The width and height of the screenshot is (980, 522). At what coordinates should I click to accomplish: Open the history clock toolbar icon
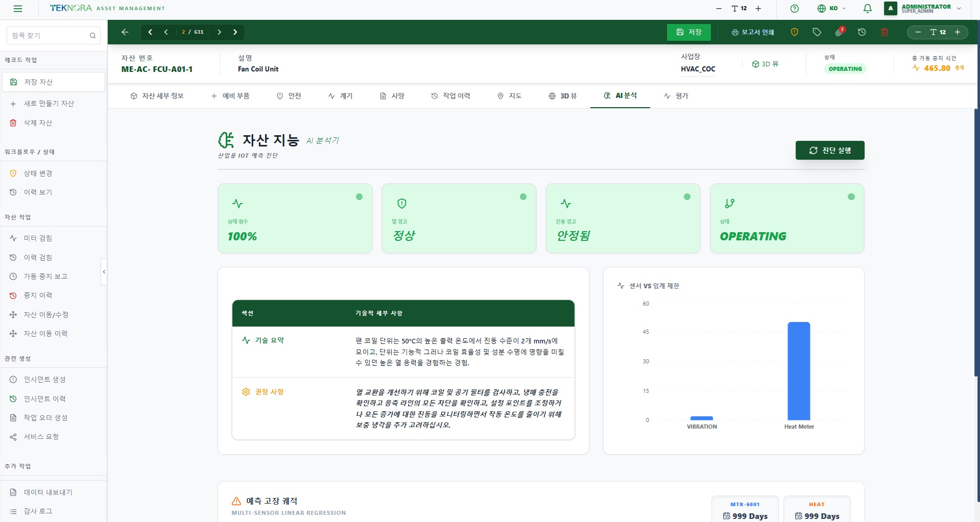click(x=862, y=32)
